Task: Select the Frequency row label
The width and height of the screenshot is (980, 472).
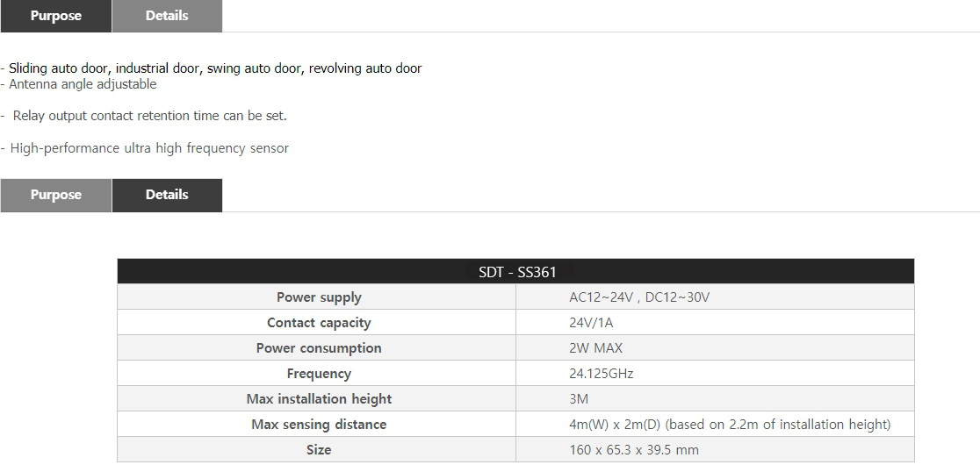Action: pyautogui.click(x=319, y=374)
